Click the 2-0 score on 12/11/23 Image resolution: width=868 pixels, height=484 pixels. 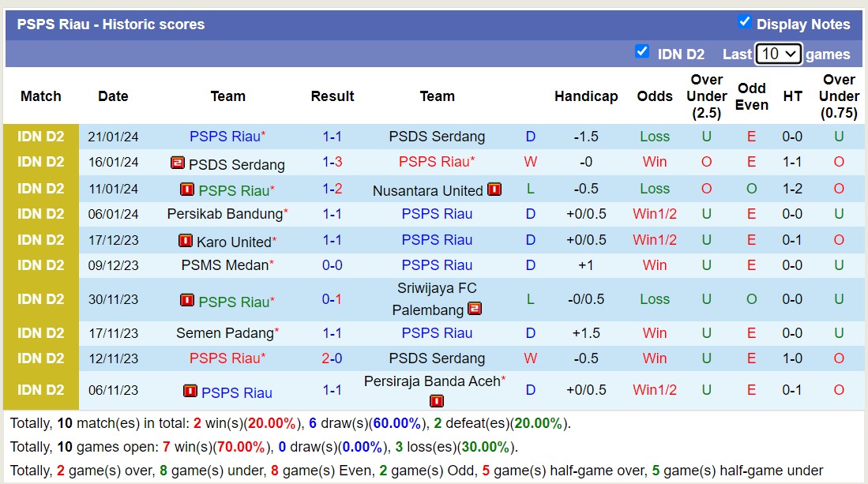tap(332, 358)
